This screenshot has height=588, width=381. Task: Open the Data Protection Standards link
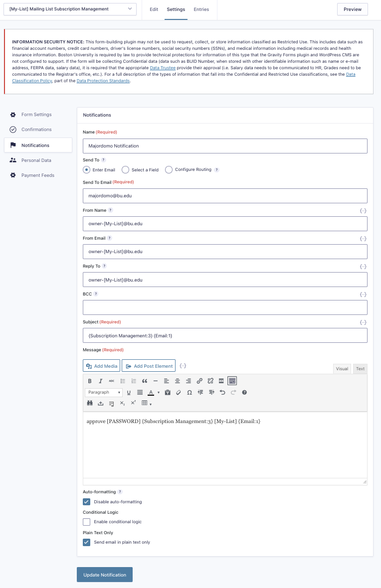point(103,81)
